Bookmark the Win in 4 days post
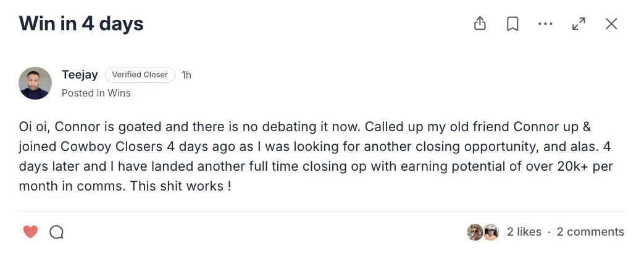The image size is (644, 253). coord(512,24)
